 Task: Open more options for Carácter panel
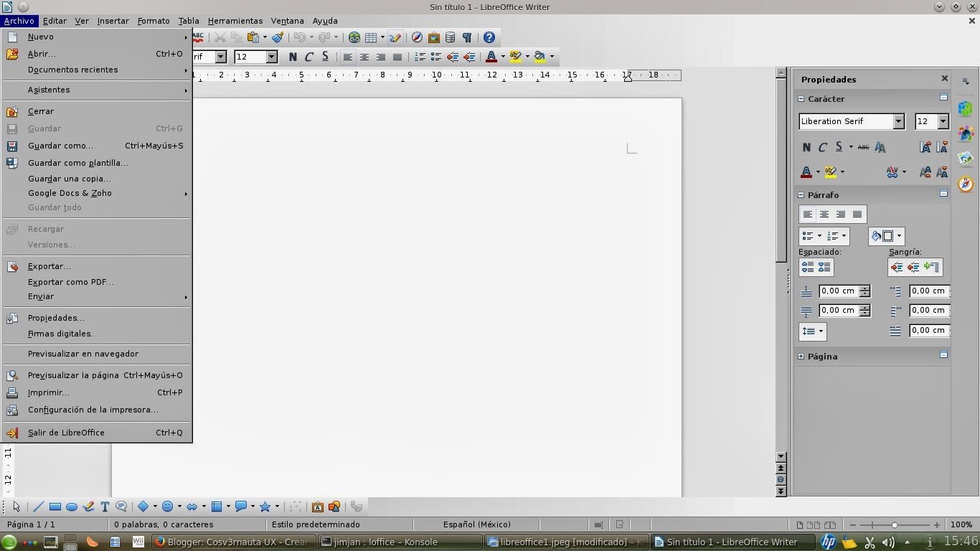[944, 98]
